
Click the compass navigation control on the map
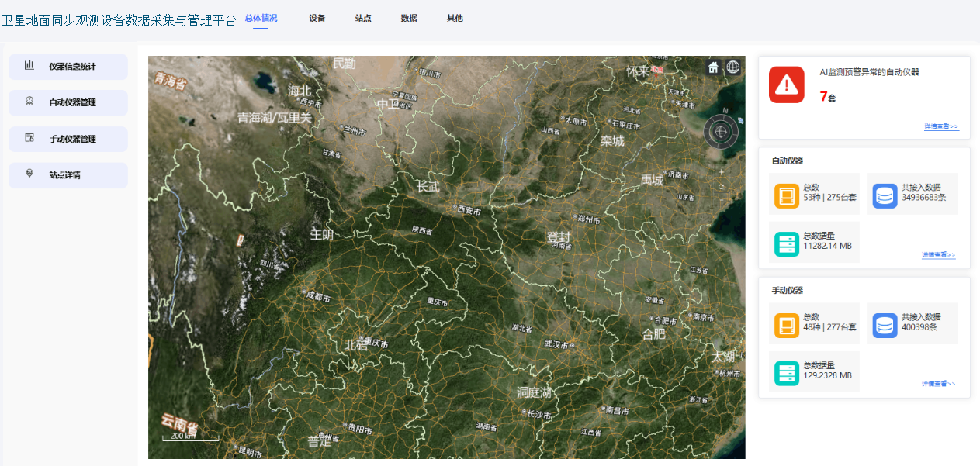click(721, 131)
